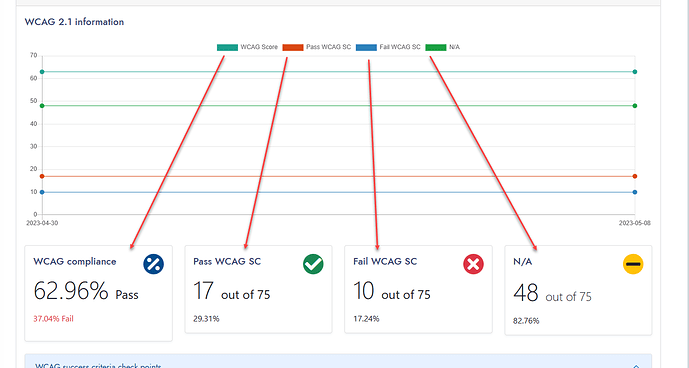Click the Fail WCAG SC card title
The image size is (689, 368).
[385, 262]
